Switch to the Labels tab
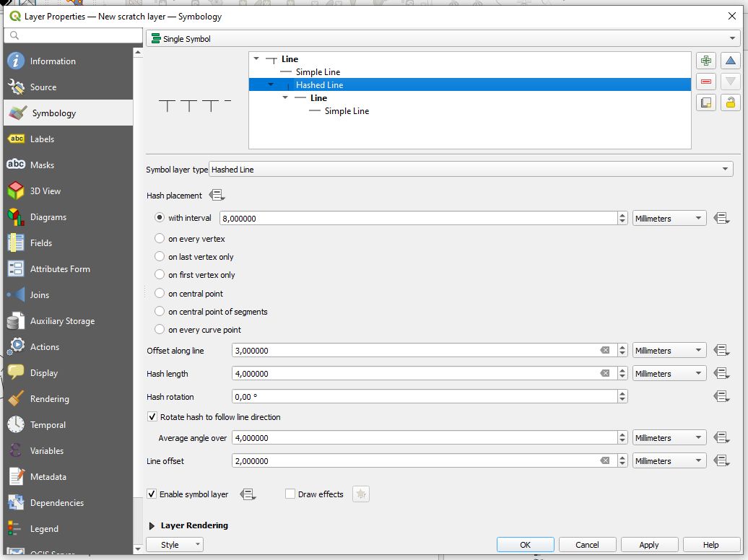Viewport: 748px width, 560px height. 42,139
